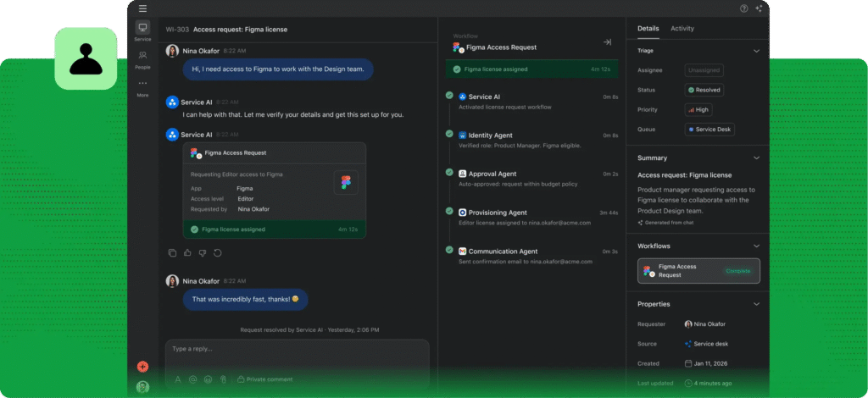Change the Queue Service Desk dropdown
This screenshot has height=398, width=868.
(709, 130)
